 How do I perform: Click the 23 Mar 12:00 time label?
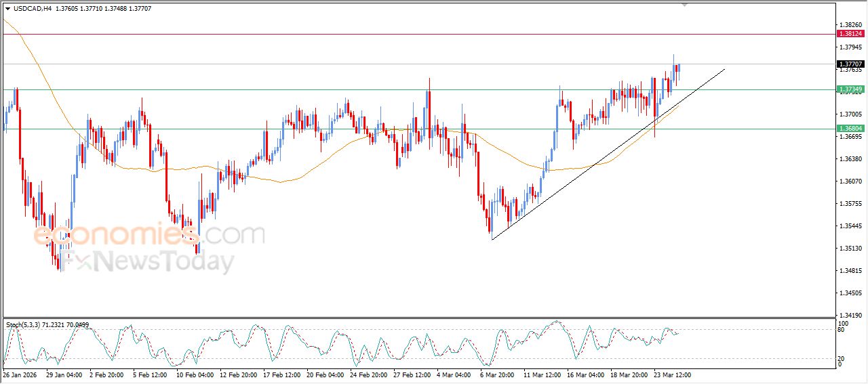pos(671,375)
